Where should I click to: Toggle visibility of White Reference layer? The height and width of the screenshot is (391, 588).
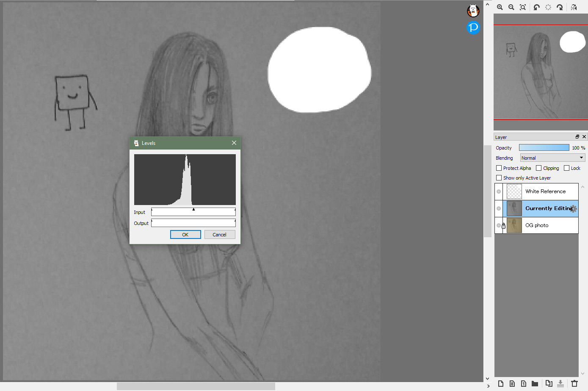point(499,191)
